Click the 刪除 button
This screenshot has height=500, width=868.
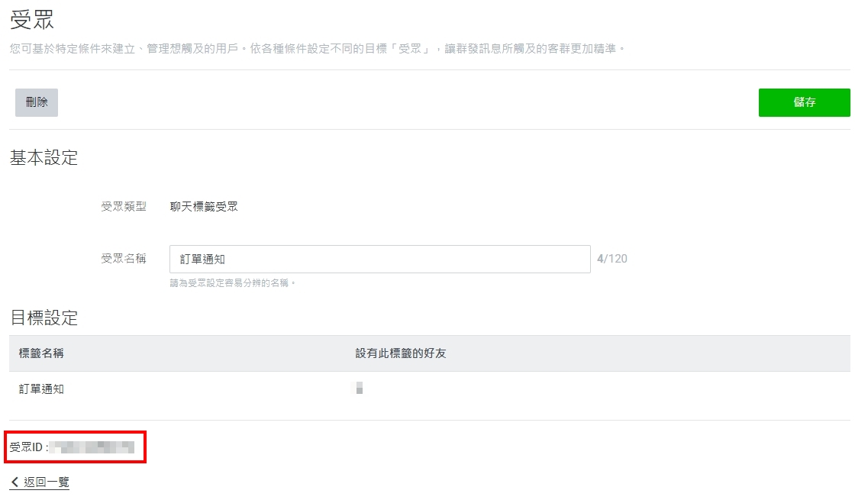pyautogui.click(x=37, y=102)
